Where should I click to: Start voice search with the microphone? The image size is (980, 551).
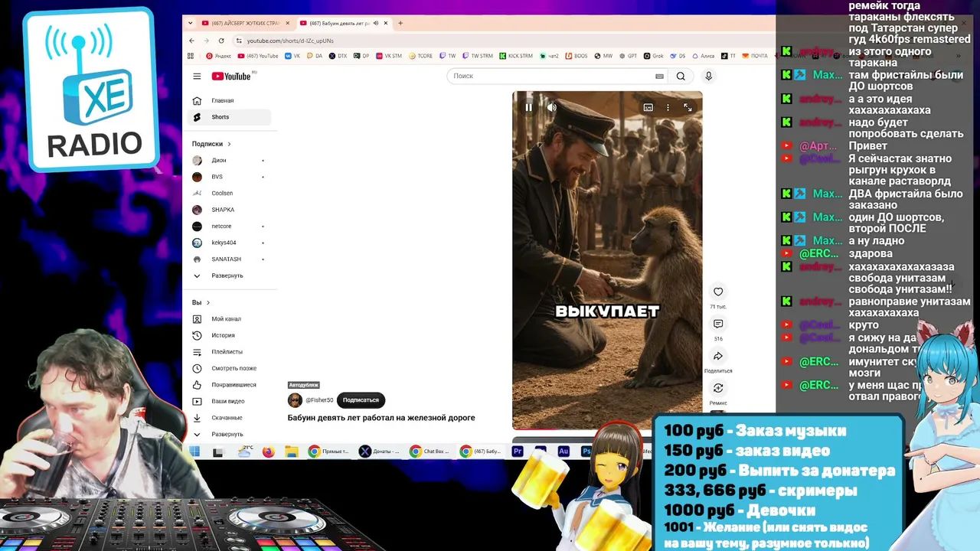(x=708, y=76)
